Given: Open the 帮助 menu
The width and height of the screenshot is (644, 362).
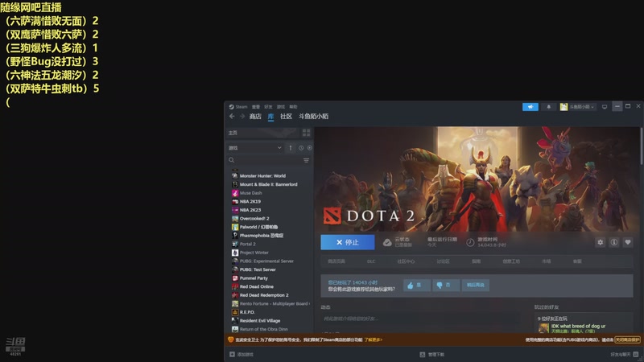Looking at the screenshot, I should click(293, 107).
